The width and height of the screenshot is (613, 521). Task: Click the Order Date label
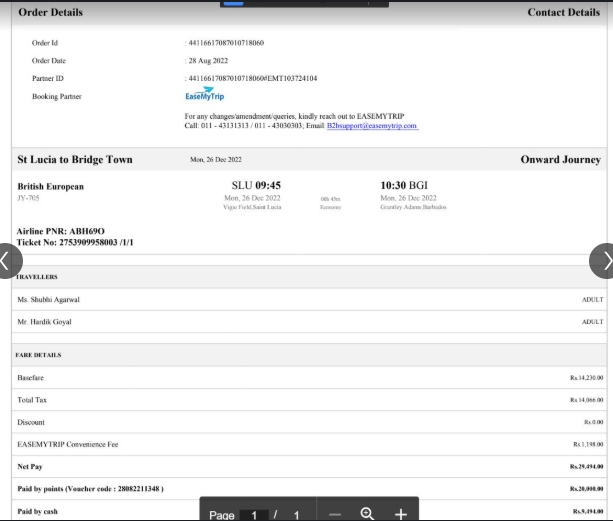point(49,61)
